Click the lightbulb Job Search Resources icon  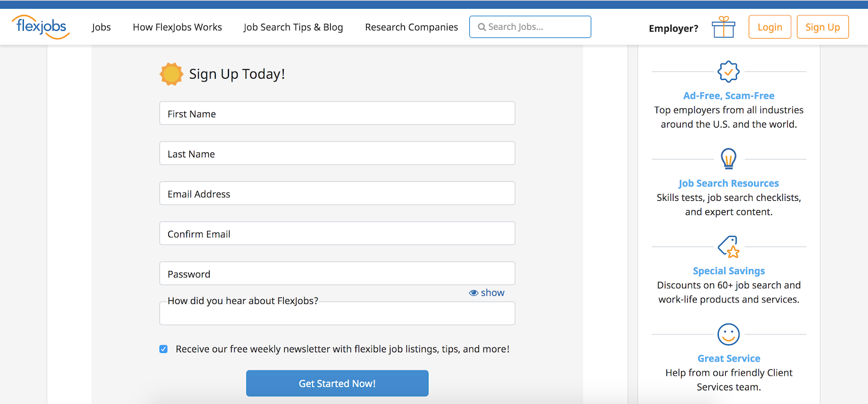[x=729, y=159]
